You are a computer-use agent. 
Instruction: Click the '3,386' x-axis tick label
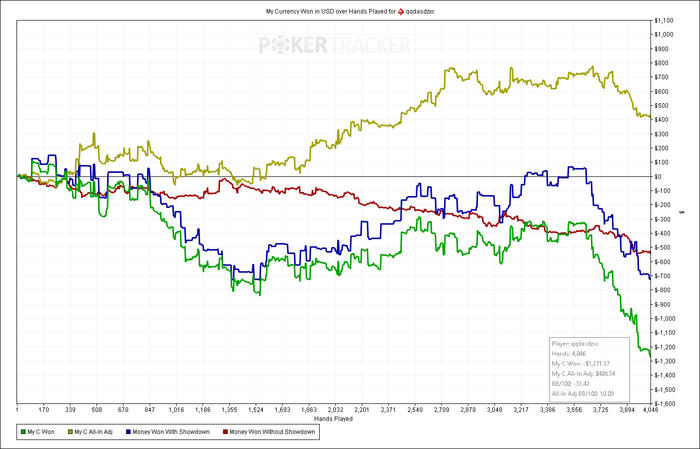pos(548,409)
